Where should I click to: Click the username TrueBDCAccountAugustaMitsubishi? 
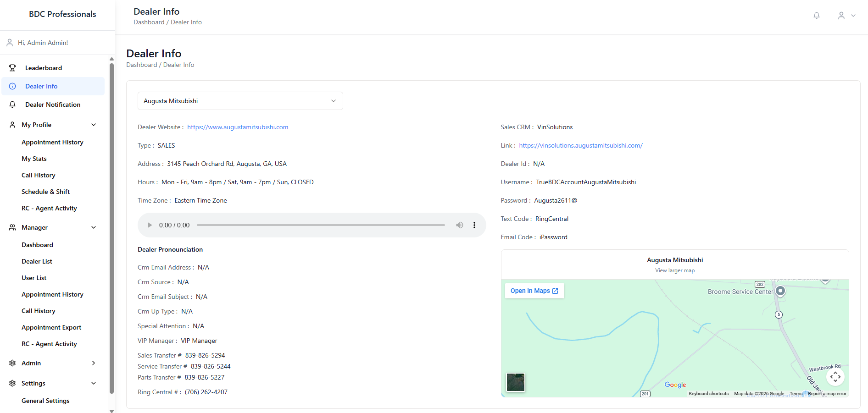pyautogui.click(x=586, y=182)
